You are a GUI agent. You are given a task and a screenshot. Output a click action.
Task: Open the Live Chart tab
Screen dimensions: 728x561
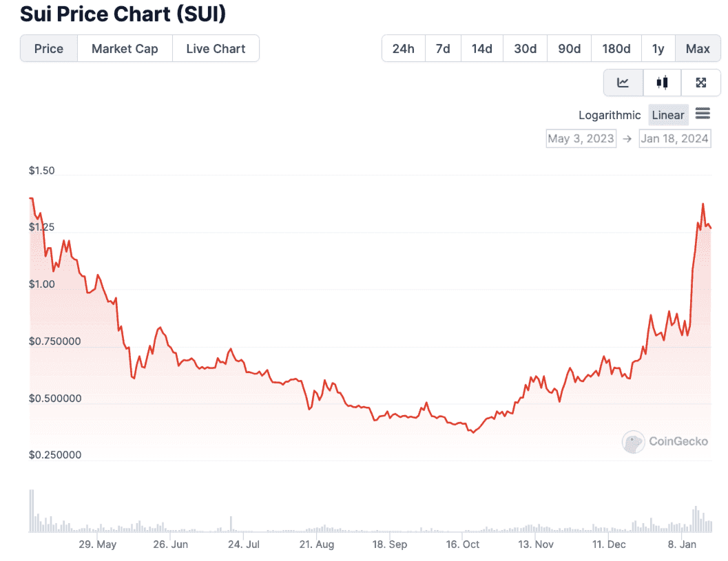216,48
